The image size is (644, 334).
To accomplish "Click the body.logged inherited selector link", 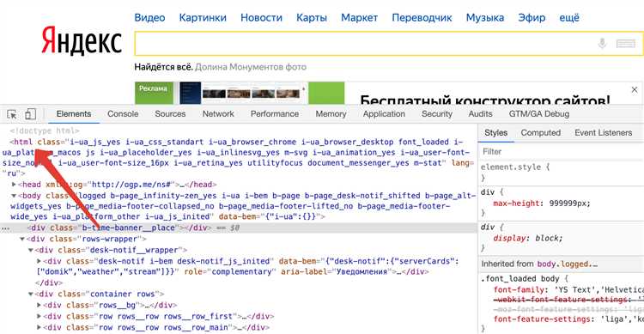I will click(568, 264).
